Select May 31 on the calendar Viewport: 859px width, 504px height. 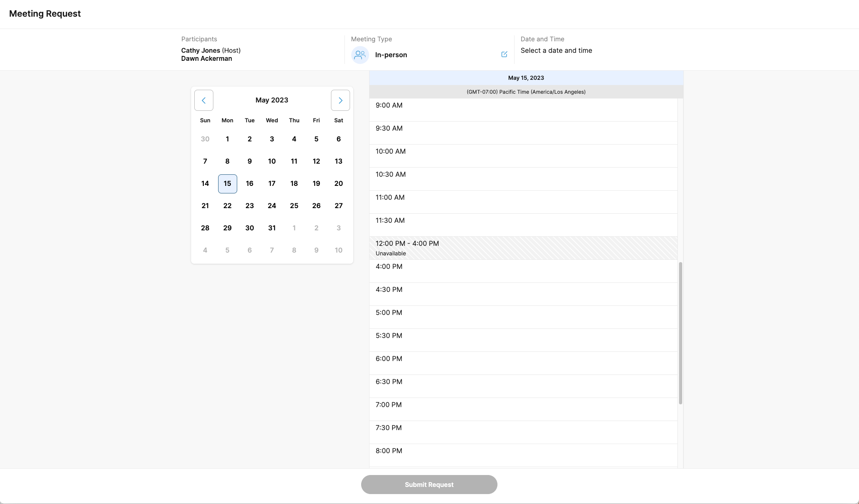point(272,228)
